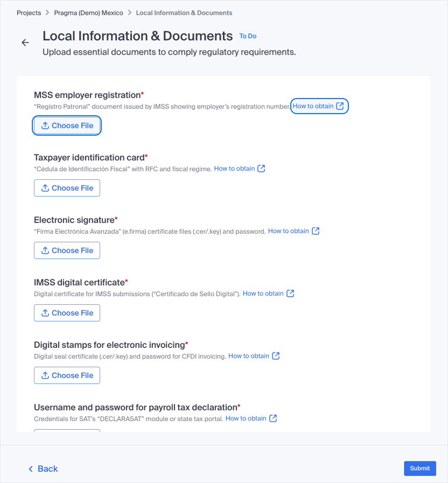Click external link icon for MSS employer registration

coord(340,106)
